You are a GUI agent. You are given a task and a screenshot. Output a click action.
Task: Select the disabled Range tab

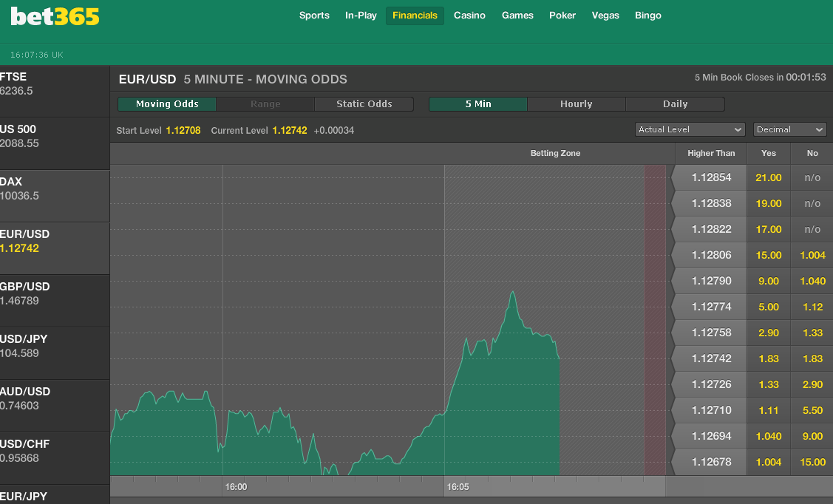tap(265, 104)
